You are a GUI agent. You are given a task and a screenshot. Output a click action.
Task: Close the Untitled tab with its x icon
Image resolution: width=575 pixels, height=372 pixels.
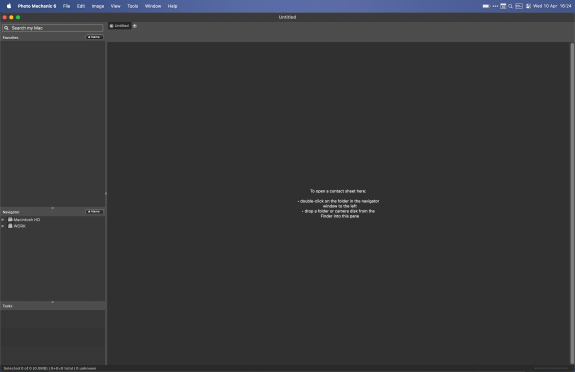pos(111,26)
